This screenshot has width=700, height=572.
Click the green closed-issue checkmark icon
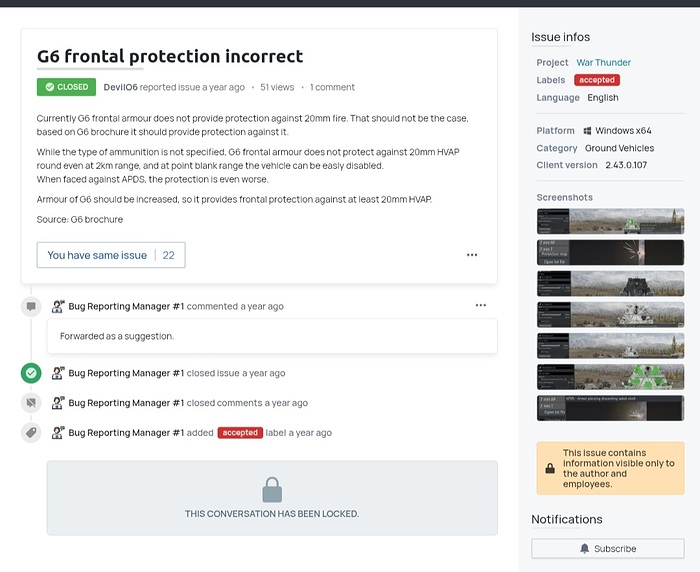click(x=31, y=373)
